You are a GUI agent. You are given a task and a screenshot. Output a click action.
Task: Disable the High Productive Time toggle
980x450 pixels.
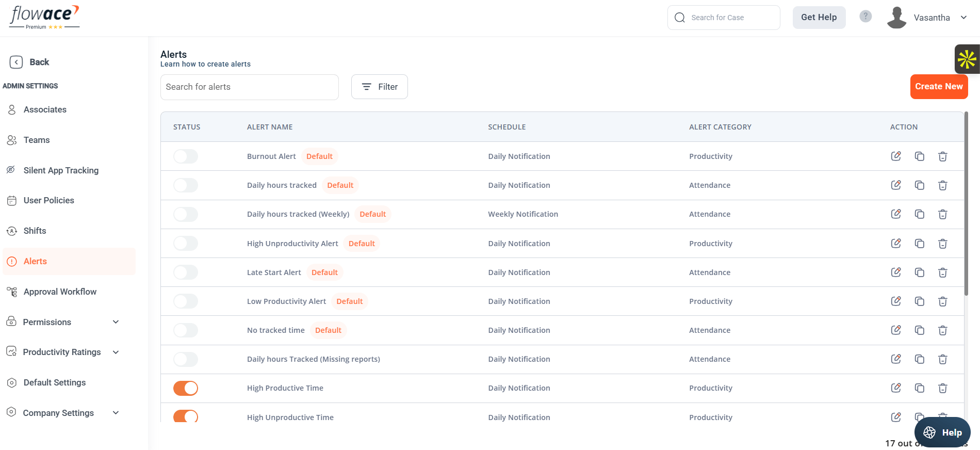click(186, 388)
